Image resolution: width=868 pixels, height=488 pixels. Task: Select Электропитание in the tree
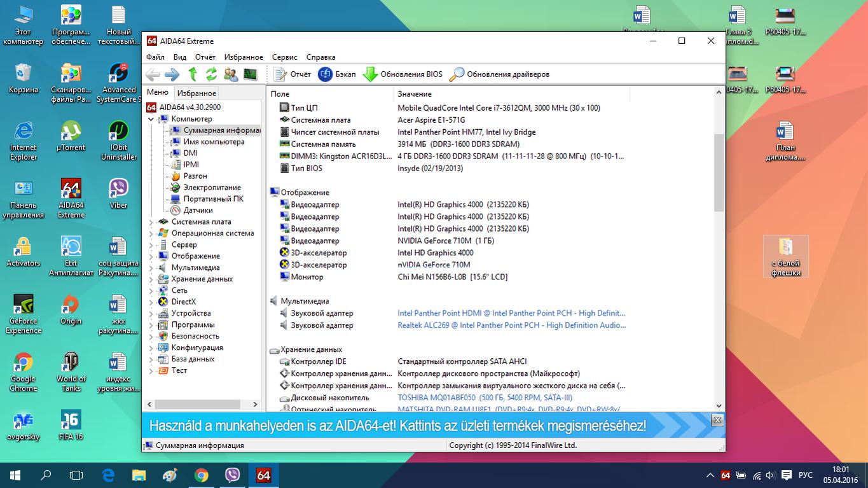point(212,188)
